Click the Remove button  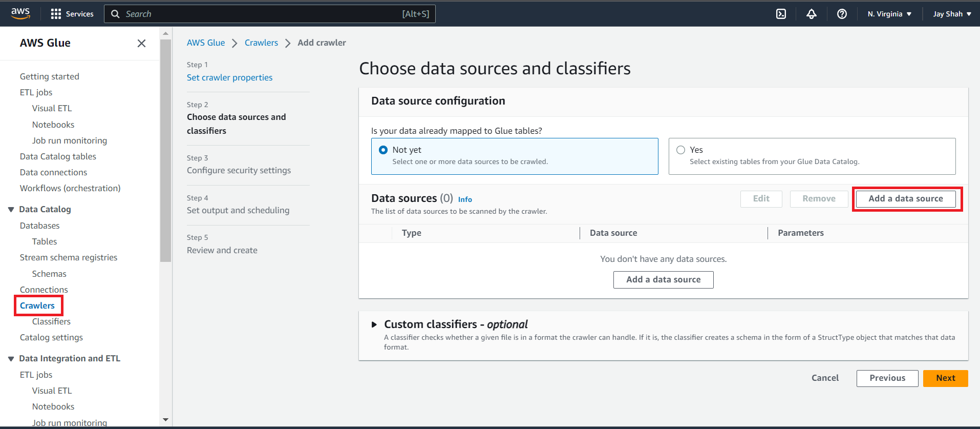click(819, 199)
